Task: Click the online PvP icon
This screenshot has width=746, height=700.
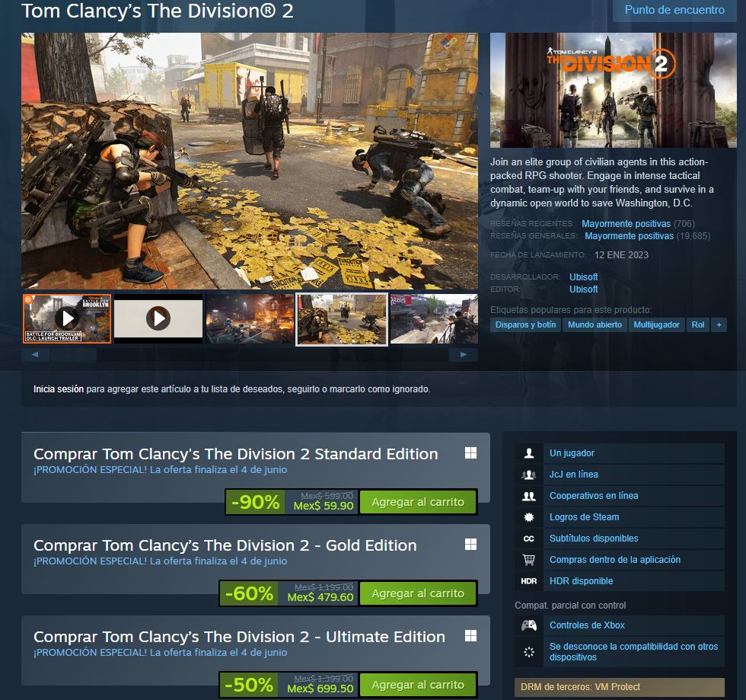Action: click(528, 475)
